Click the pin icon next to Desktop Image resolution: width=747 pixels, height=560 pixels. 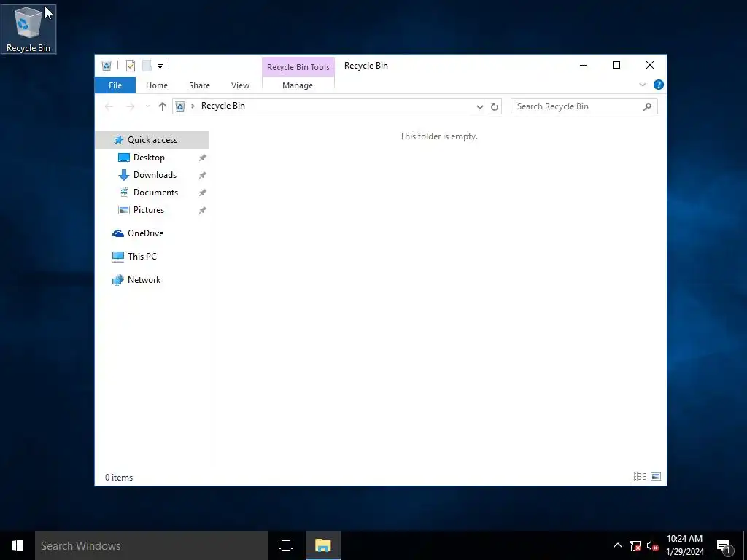(x=203, y=157)
